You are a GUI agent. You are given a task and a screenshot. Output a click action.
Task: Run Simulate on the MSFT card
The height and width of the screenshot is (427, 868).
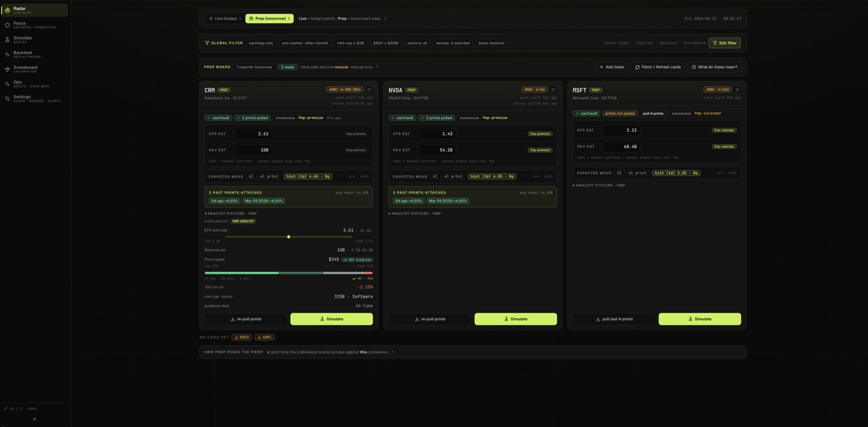pyautogui.click(x=700, y=319)
